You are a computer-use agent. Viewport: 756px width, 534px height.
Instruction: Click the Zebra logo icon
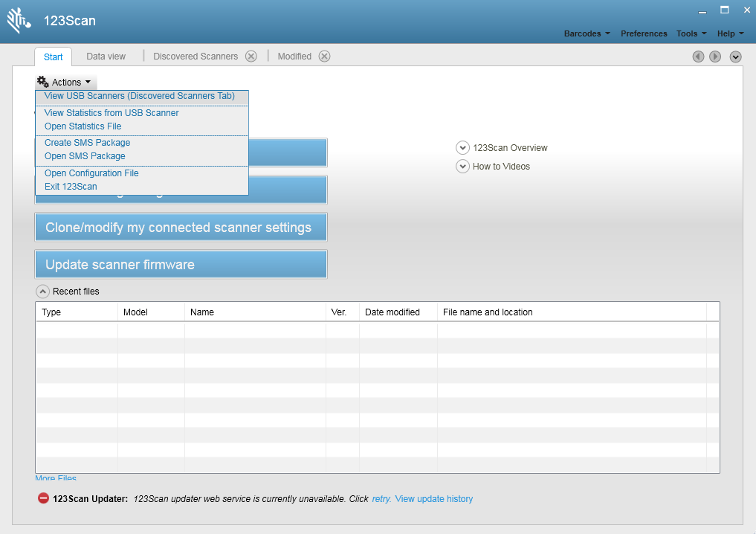coord(19,21)
